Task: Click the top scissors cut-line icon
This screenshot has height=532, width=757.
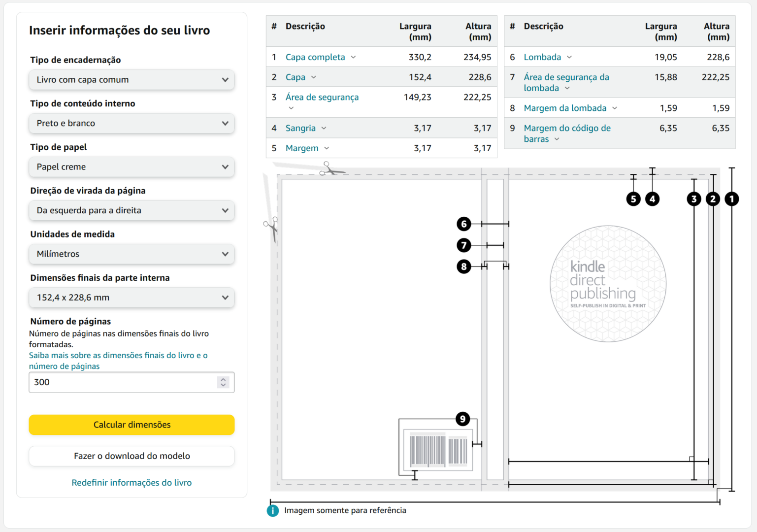Action: click(331, 169)
